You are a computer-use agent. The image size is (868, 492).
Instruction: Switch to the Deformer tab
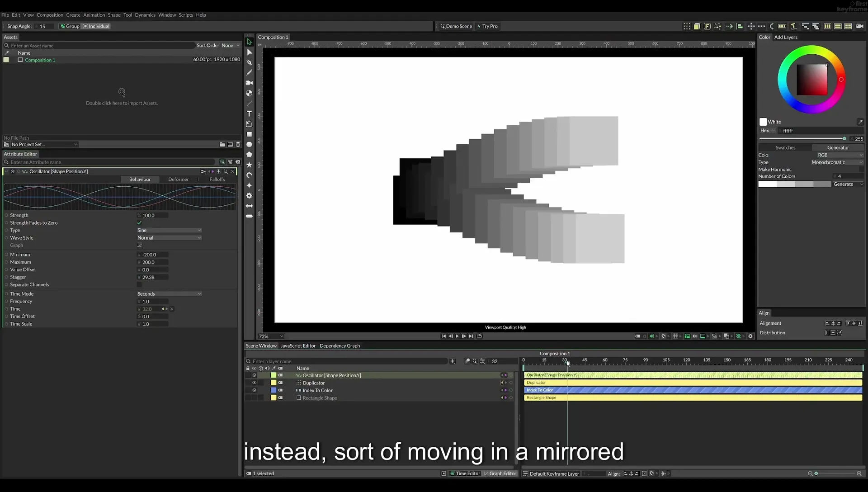click(x=179, y=179)
